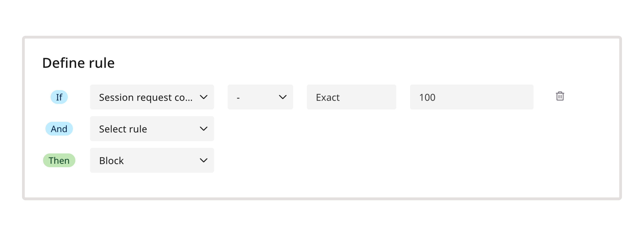Open the Select rule dropdown
644x247 pixels.
[152, 128]
